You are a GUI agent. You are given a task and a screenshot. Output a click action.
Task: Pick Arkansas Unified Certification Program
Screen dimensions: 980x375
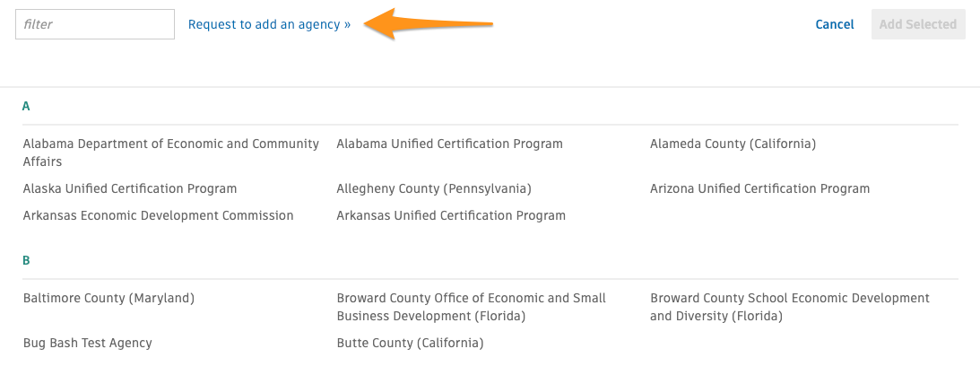coord(451,215)
